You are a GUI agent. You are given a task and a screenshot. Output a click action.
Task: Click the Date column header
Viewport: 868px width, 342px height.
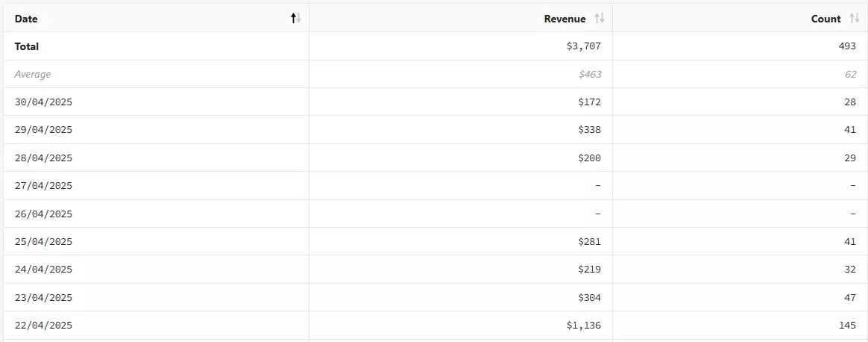coord(157,18)
